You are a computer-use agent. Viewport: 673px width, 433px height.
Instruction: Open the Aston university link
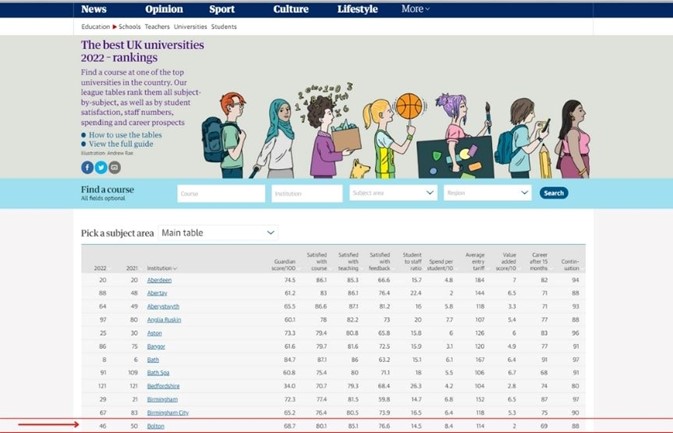coord(155,333)
